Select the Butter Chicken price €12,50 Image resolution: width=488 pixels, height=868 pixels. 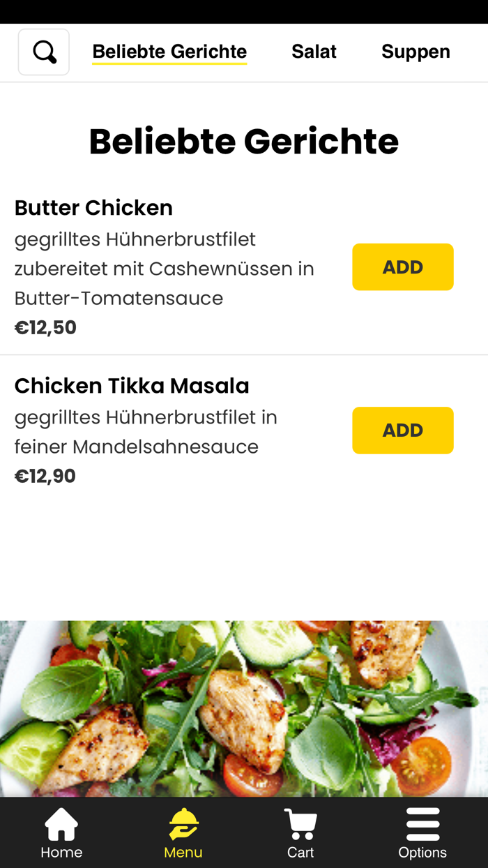click(45, 327)
